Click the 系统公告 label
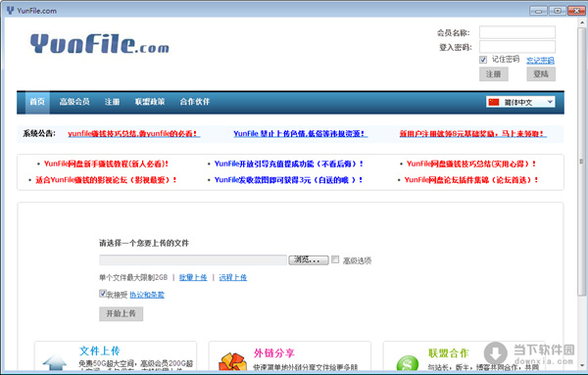The height and width of the screenshot is (375, 588). [39, 133]
